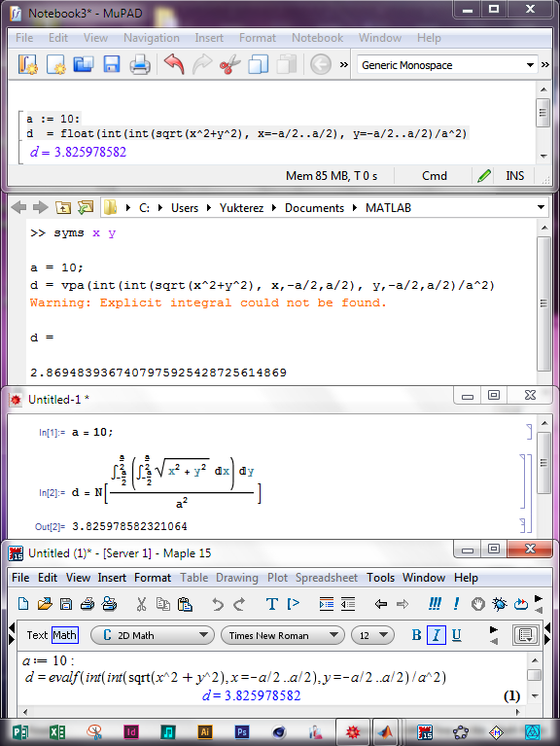Click the Debug bug icon in Maple
The width and height of the screenshot is (560, 746).
click(x=500, y=604)
